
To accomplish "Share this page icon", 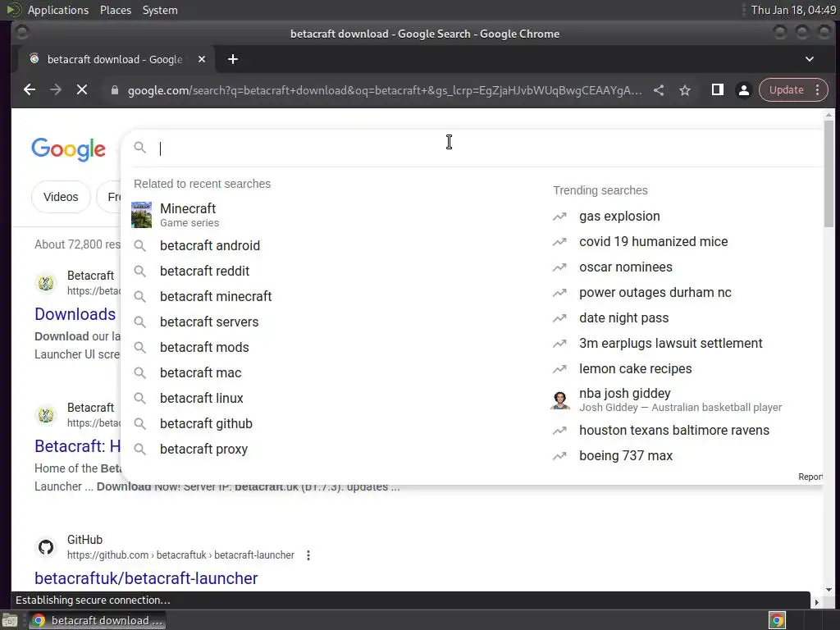I will click(x=659, y=90).
